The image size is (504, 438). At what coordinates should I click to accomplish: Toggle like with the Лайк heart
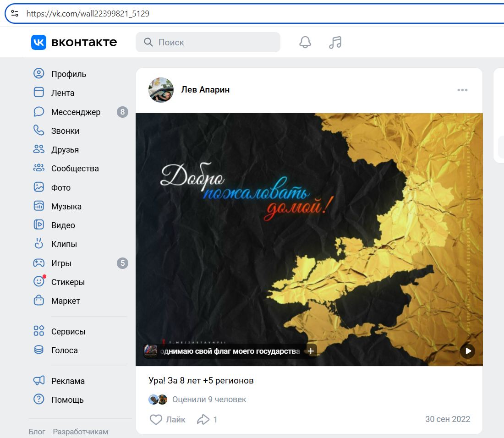(157, 419)
